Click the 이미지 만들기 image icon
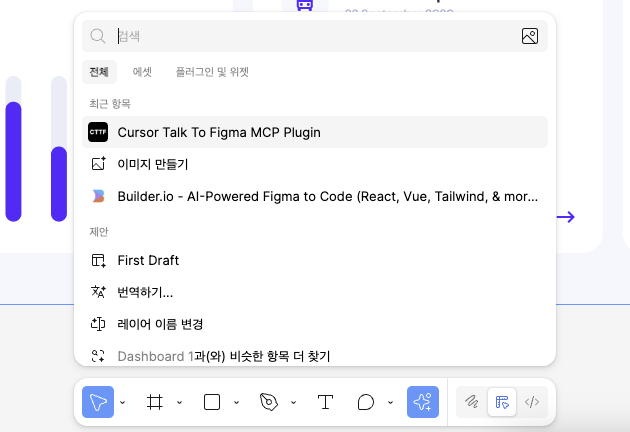630x432 pixels. pyautogui.click(x=98, y=164)
